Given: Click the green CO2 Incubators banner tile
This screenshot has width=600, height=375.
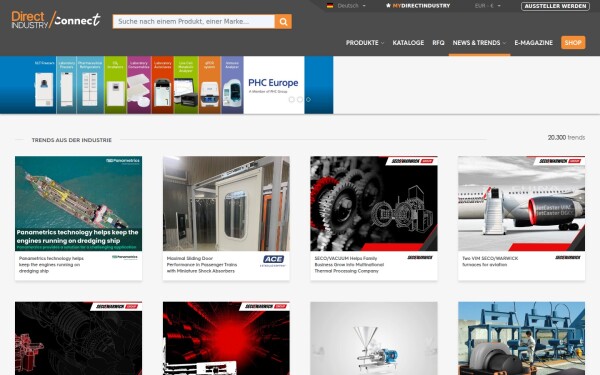Looking at the screenshot, I should click(x=115, y=85).
